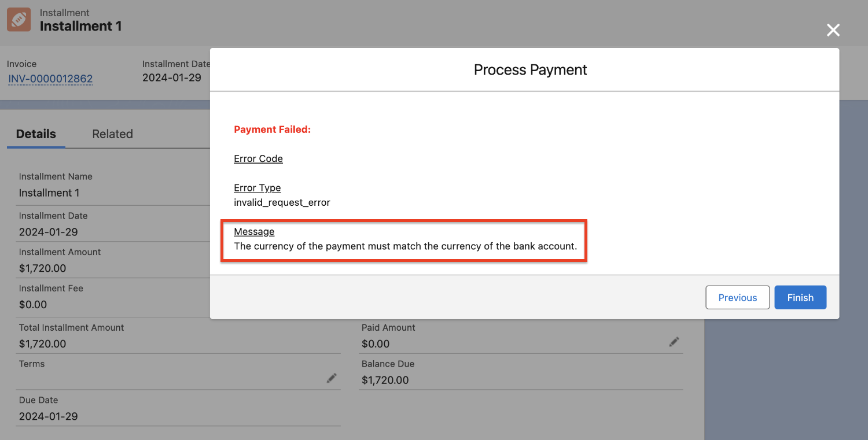This screenshot has width=868, height=440.
Task: Click the Terms field edit pencil
Action: [x=331, y=378]
